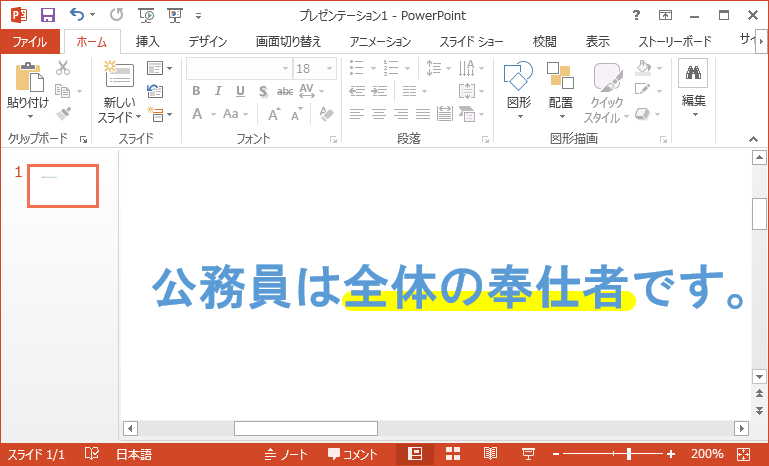Activate the Format Painter brush icon

pos(63,113)
